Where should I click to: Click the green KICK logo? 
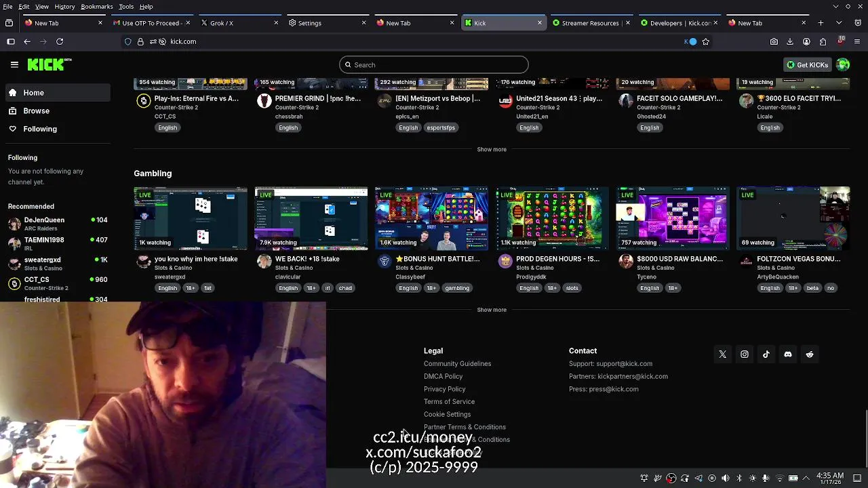(x=50, y=64)
